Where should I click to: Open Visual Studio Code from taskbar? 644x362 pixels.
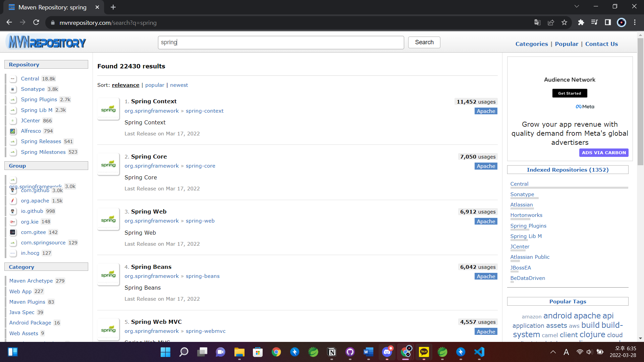[479, 352]
